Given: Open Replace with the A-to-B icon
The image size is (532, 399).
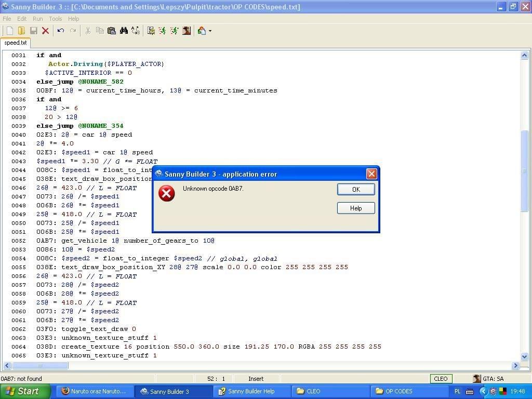Looking at the screenshot, I should click(136, 31).
